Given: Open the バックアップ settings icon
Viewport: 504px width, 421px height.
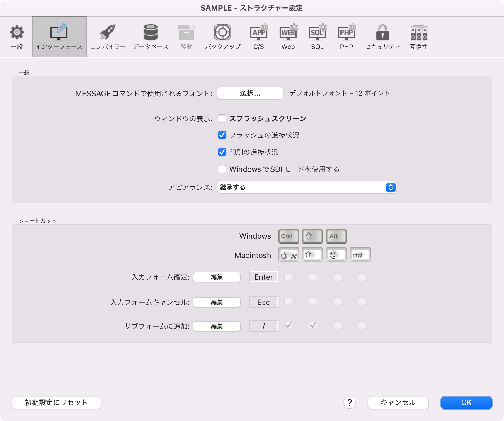Looking at the screenshot, I should coord(223,36).
